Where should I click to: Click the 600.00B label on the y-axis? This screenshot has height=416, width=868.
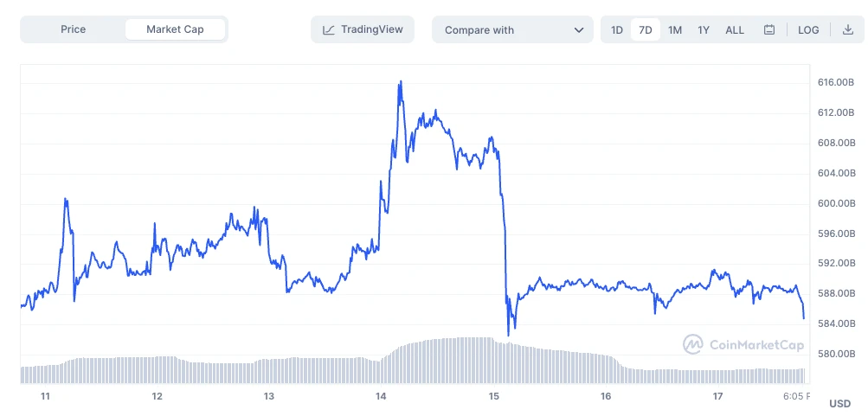tap(836, 203)
